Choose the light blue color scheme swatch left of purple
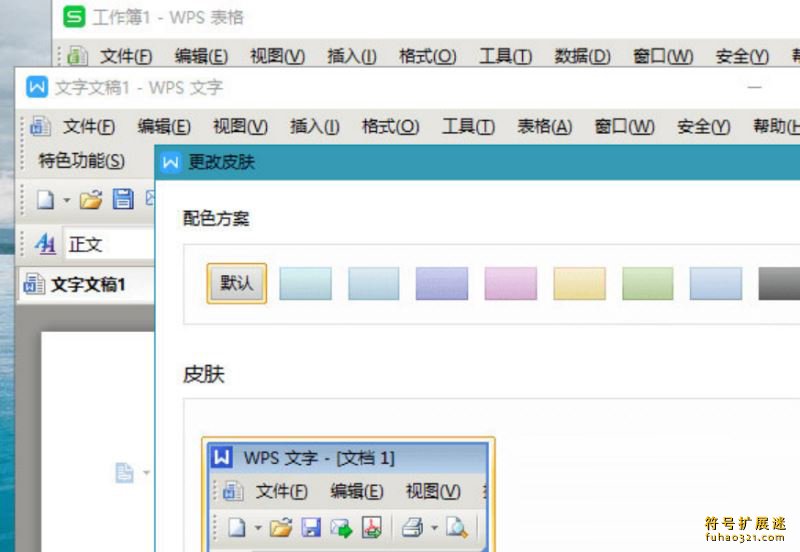The width and height of the screenshot is (800, 552). [x=373, y=283]
